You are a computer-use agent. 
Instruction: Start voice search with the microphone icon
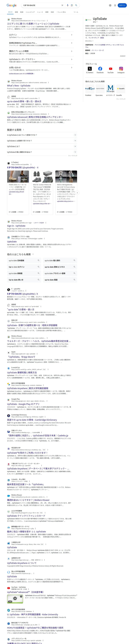[x=68, y=5]
